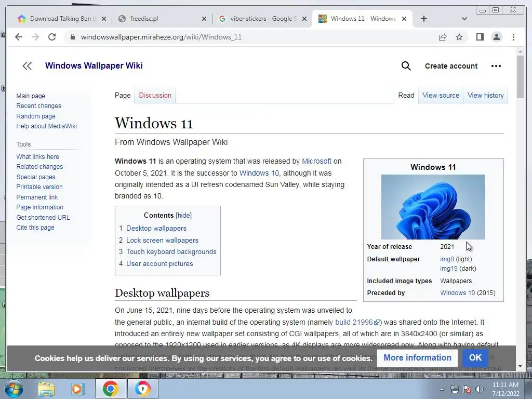Open img0 default wallpaper link
The height and width of the screenshot is (399, 532).
coord(447,259)
